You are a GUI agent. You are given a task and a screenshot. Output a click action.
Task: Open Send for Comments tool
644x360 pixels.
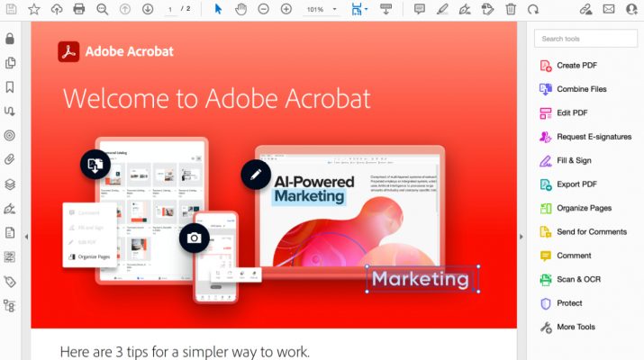coord(585,232)
